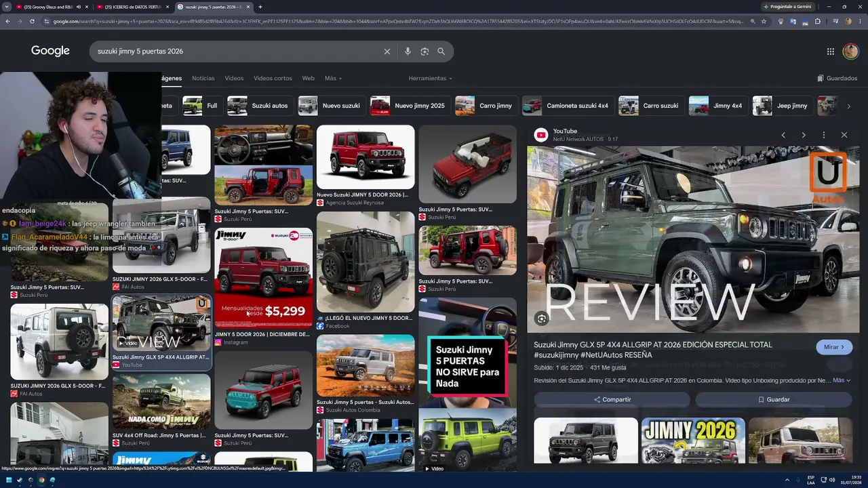Screen dimensions: 868x488
Task: Clear the Google search box text
Action: click(x=387, y=52)
